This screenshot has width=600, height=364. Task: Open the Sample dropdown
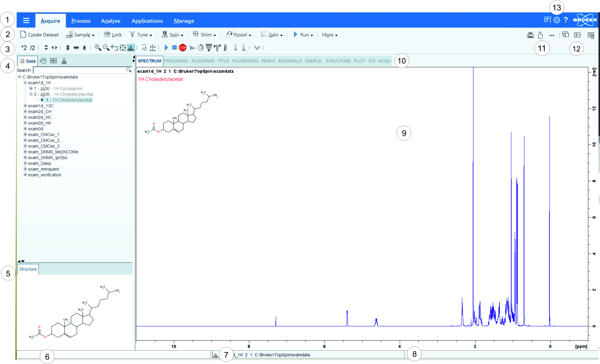(x=80, y=35)
